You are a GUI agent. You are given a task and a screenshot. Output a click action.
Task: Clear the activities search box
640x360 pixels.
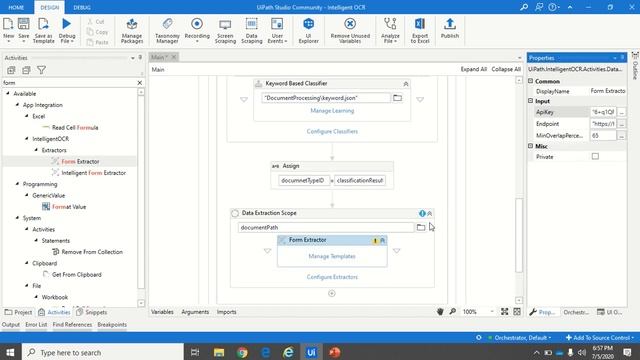140,82
